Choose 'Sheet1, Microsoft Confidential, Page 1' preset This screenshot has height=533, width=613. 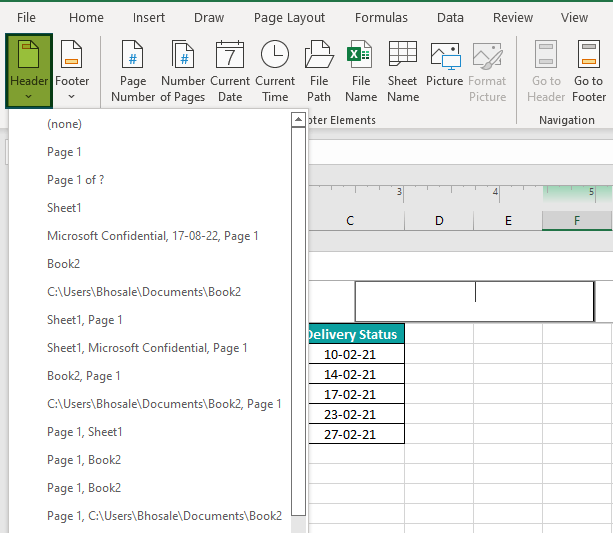pos(150,348)
